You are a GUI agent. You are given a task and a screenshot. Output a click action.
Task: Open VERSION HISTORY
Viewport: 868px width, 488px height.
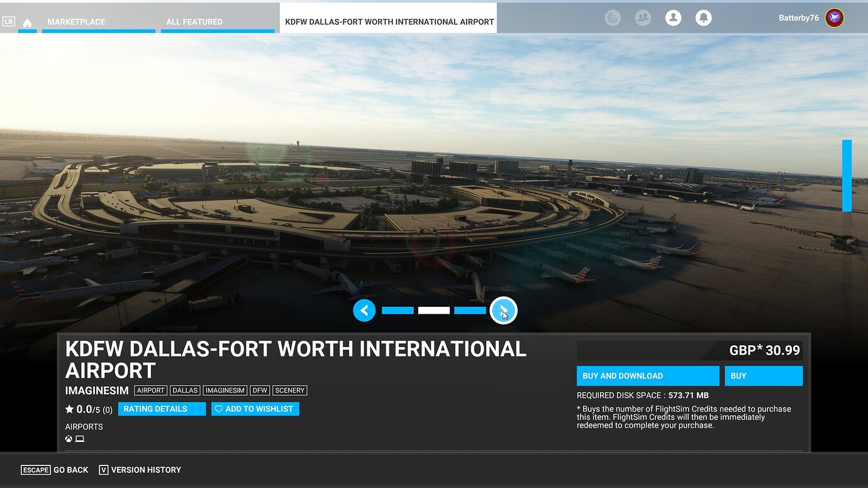(x=146, y=470)
